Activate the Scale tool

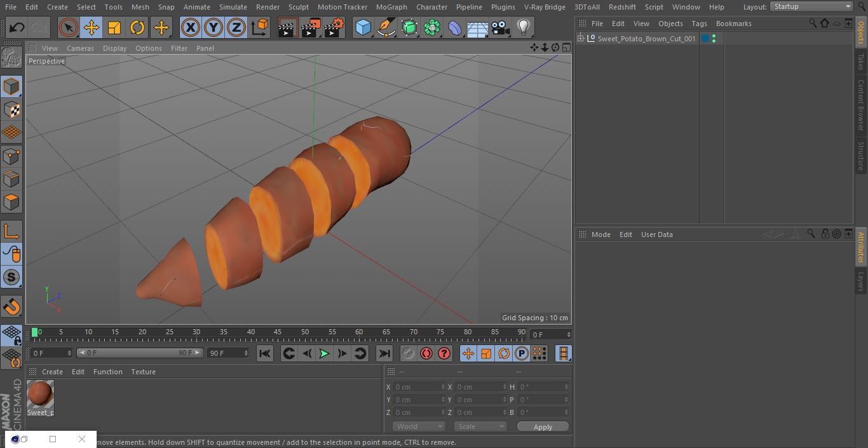click(x=114, y=28)
